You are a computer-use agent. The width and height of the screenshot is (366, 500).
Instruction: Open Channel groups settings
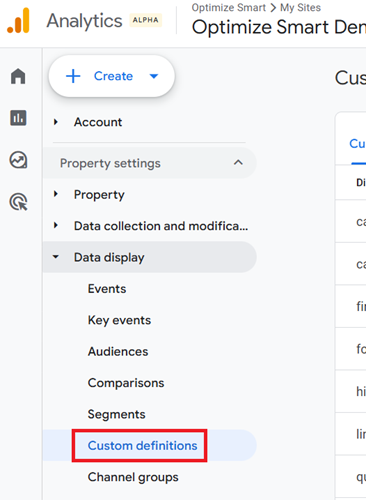click(x=133, y=477)
